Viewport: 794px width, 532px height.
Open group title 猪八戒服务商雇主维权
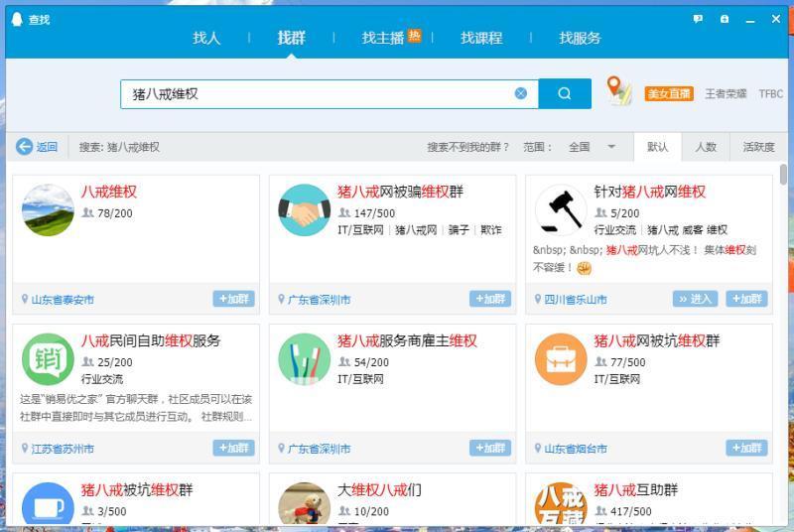tap(407, 340)
